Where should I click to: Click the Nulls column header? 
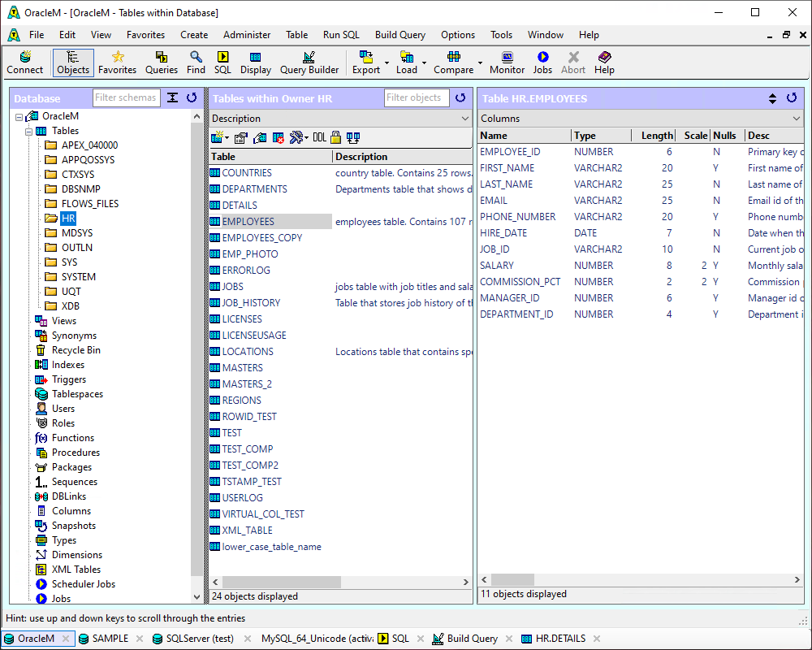[x=728, y=136]
